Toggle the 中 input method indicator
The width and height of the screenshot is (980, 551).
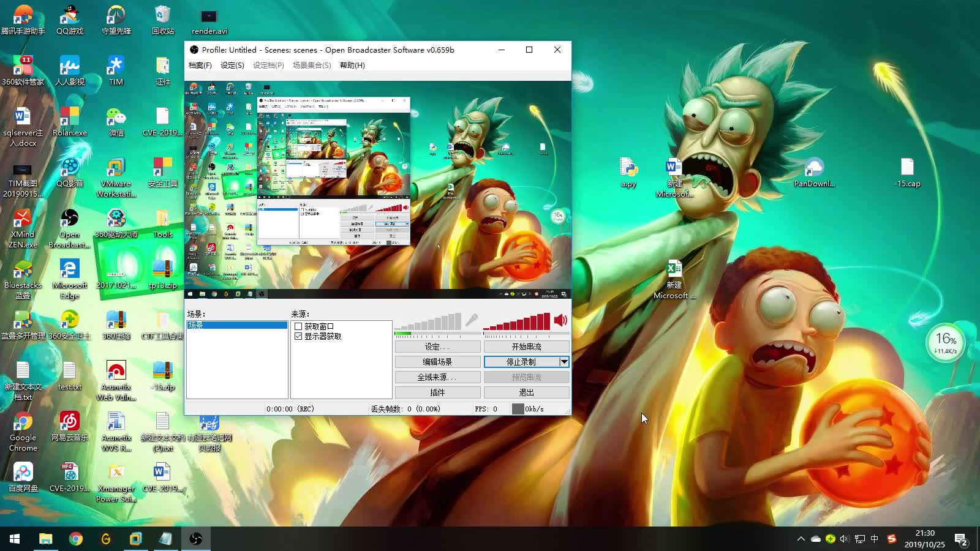point(875,539)
